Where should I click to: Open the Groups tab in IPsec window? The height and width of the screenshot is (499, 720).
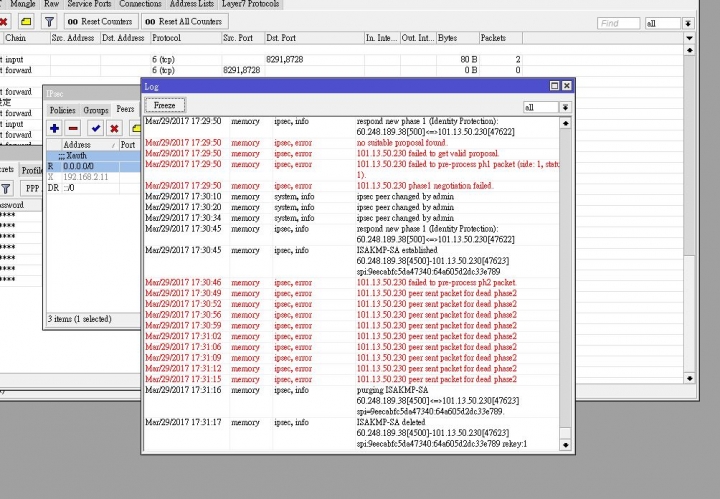(96, 110)
